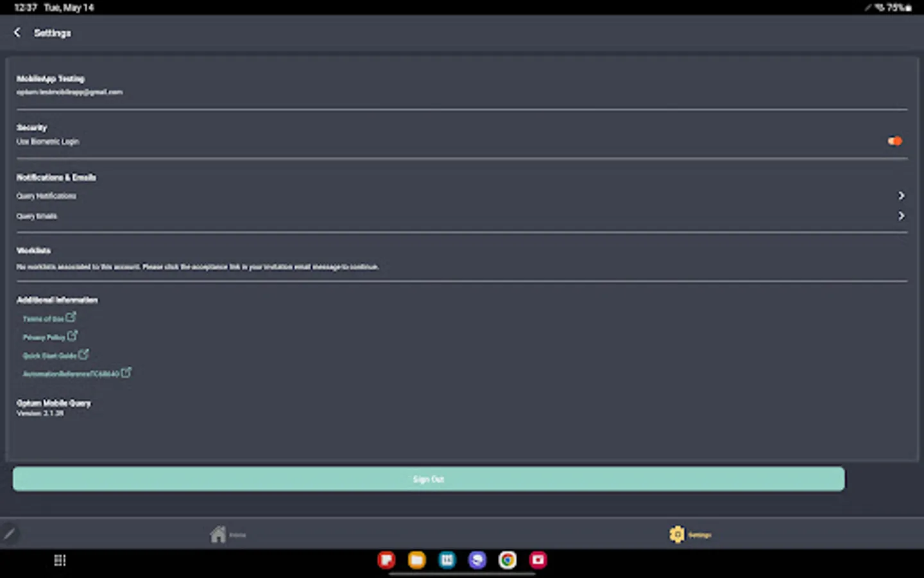The height and width of the screenshot is (578, 924).
Task: Tap the battery percentage in status bar
Action: 894,8
